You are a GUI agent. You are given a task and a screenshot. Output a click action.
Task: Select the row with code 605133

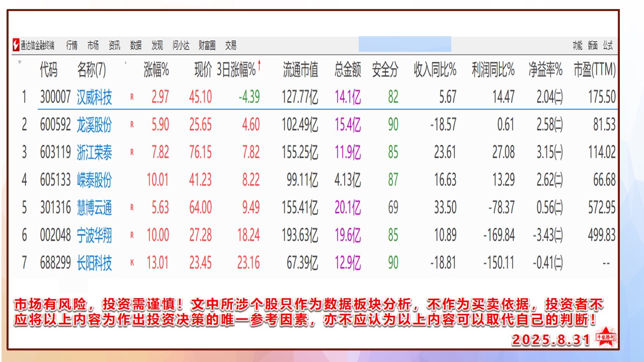[55, 180]
